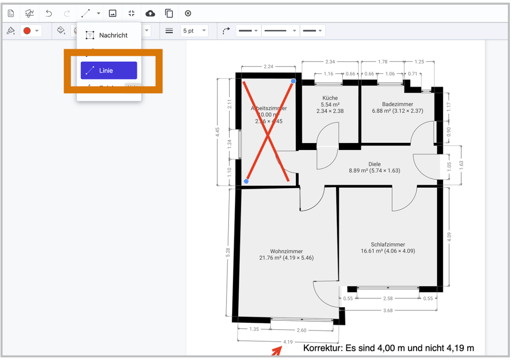Click the insert image icon
The width and height of the screenshot is (512, 361).
click(113, 13)
